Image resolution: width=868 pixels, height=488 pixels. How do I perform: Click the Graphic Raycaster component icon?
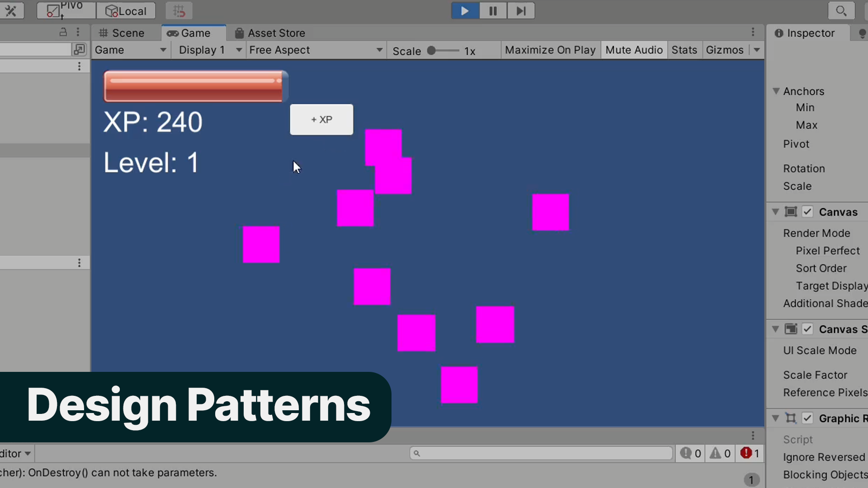(791, 418)
